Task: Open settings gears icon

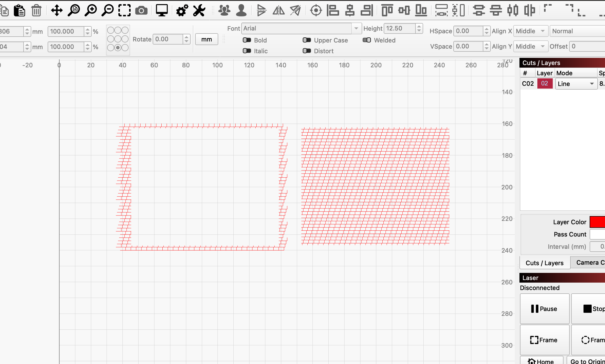Action: (182, 10)
